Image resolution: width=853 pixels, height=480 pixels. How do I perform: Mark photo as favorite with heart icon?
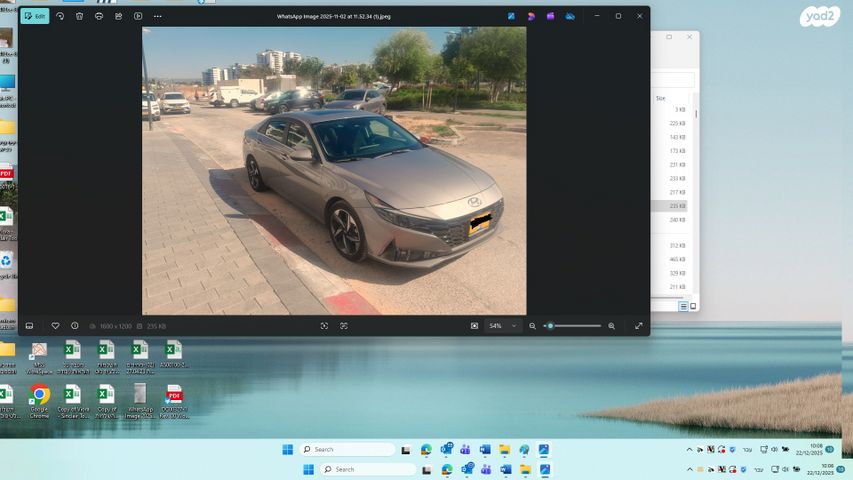click(55, 326)
